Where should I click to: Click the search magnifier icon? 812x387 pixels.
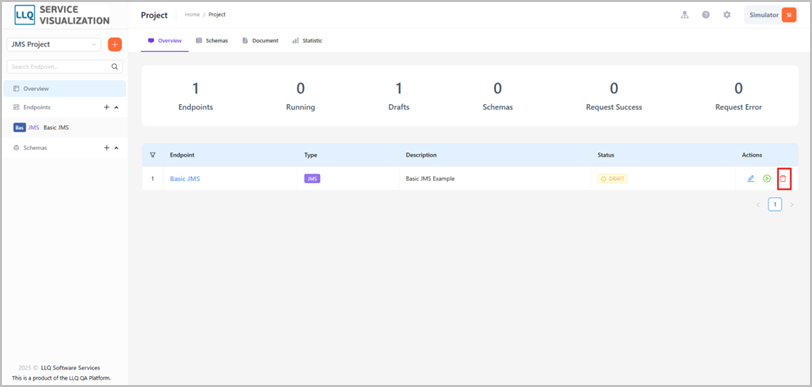(114, 66)
